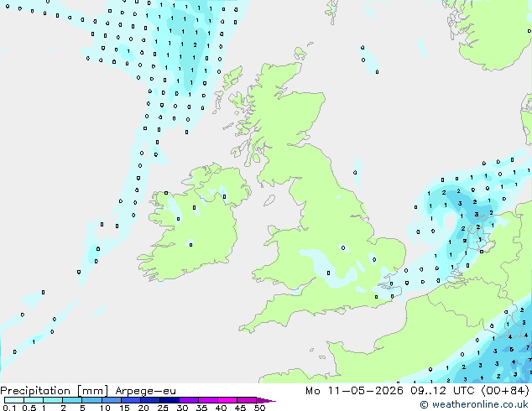
Task: Click the legend value '50'
Action: 259,408
